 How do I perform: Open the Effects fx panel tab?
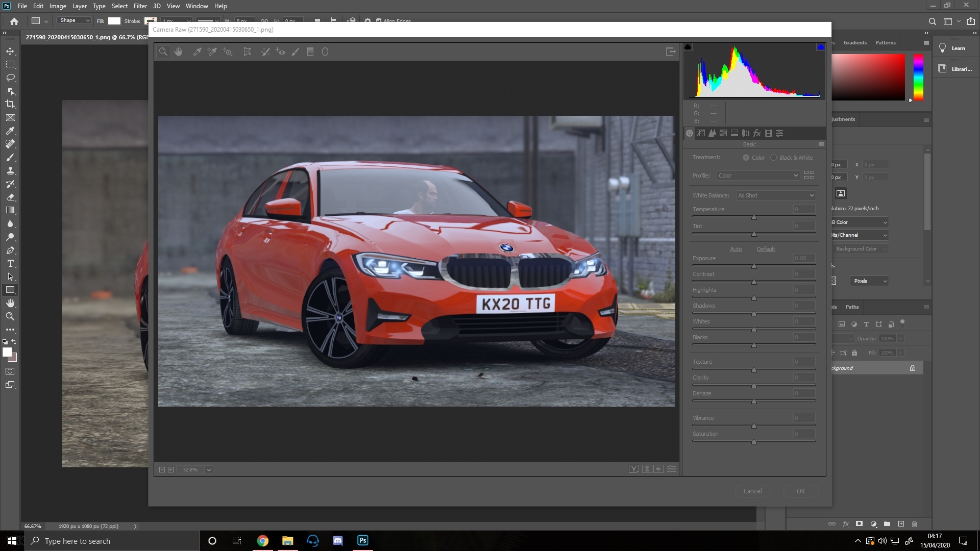coord(757,133)
